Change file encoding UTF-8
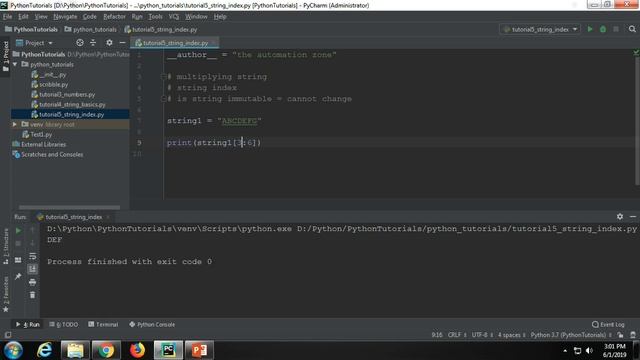This screenshot has height=360, width=640. click(482, 335)
